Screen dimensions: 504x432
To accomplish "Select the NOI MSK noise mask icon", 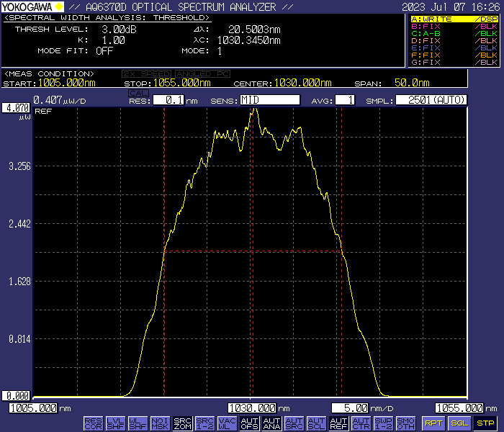I will coord(160,423).
